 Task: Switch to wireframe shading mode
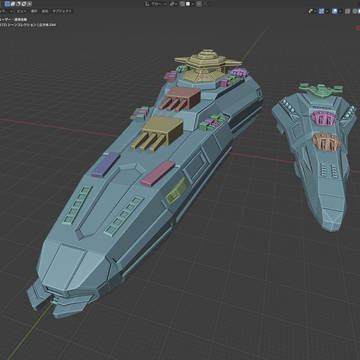[x=355, y=11]
